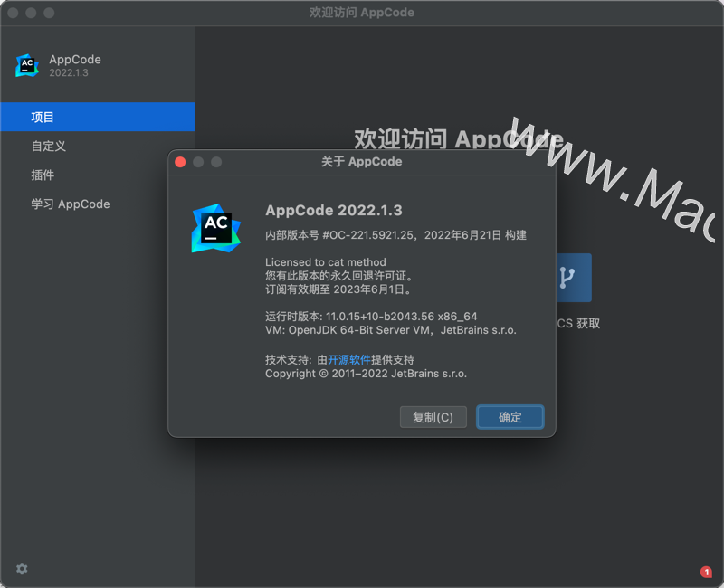Click the blue Git branch VCS icon
This screenshot has width=724, height=588.
(x=573, y=278)
